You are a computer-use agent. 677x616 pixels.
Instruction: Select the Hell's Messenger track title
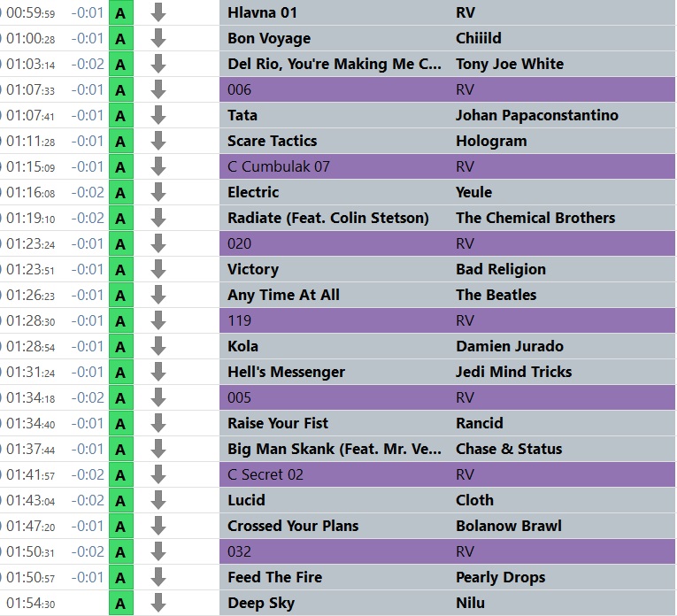[286, 372]
